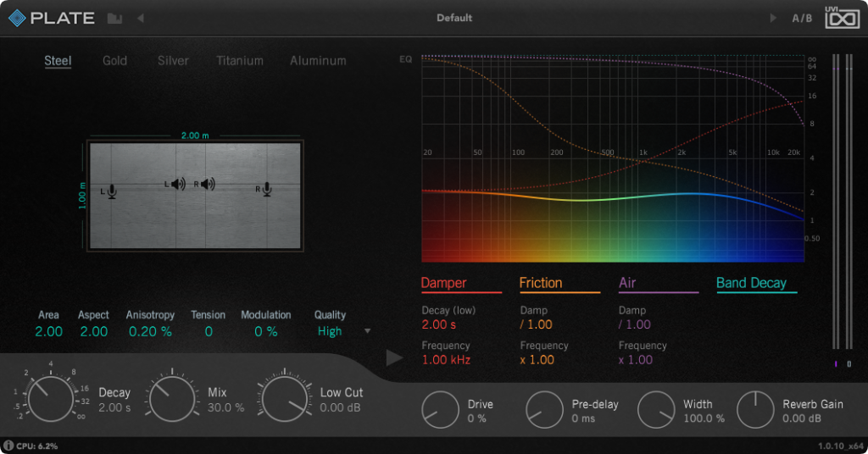The height and width of the screenshot is (454, 868).
Task: Open the Quality dropdown arrow
Action: pyautogui.click(x=368, y=331)
